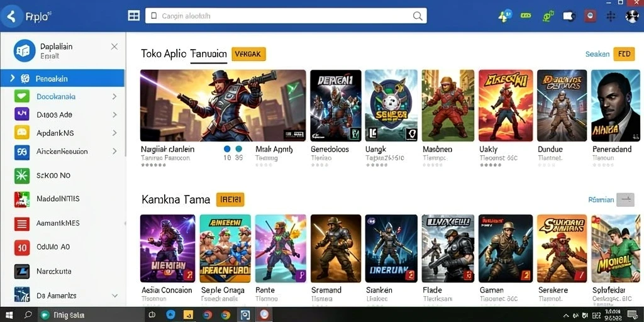This screenshot has width=644, height=322.
Task: Open the Serekere game cover
Action: pyautogui.click(x=562, y=248)
